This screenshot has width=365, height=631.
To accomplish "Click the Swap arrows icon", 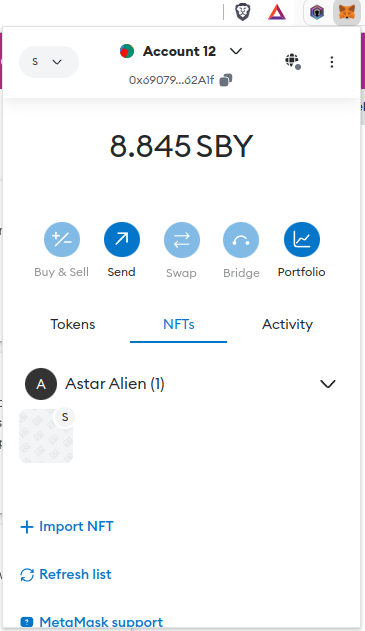I will pos(181,240).
